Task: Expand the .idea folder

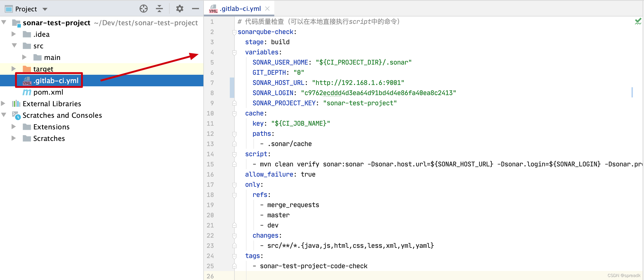Action: (x=14, y=34)
